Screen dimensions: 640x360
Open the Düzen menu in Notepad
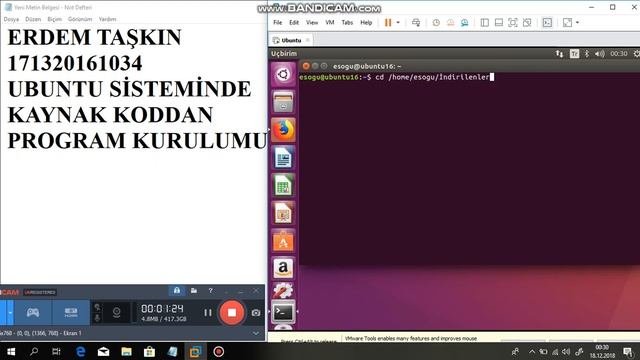(33, 19)
